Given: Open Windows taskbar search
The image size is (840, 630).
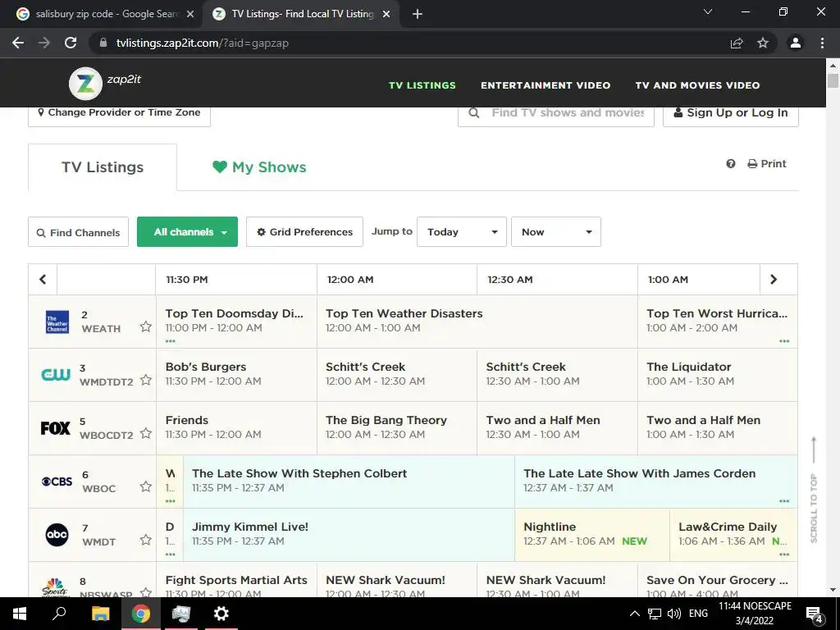Looking at the screenshot, I should 59,614.
